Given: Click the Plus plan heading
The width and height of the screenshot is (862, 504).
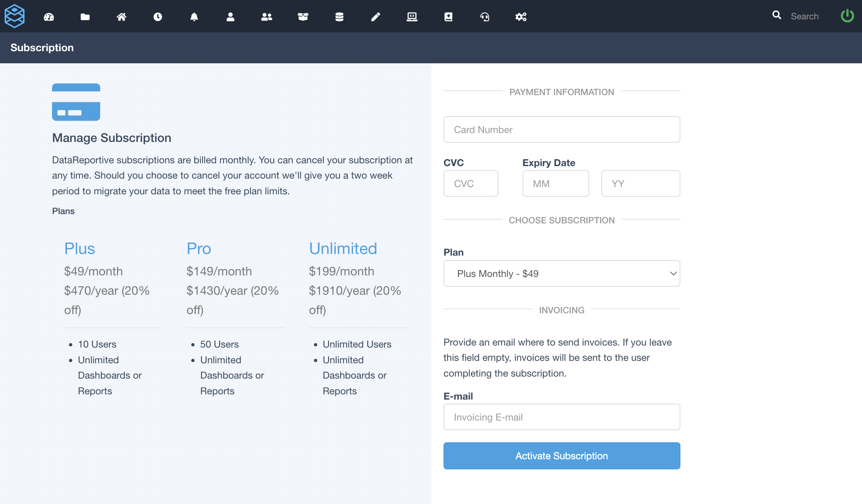Looking at the screenshot, I should point(80,248).
